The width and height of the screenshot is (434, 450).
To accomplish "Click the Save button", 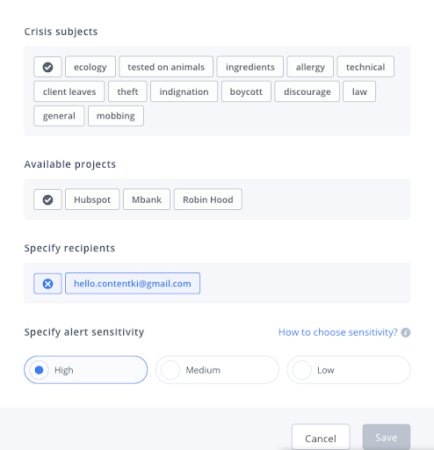I will pos(386,437).
